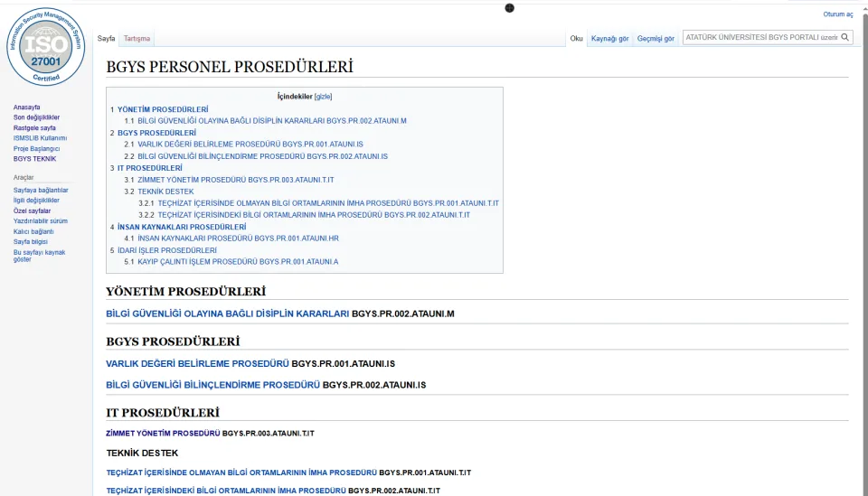Click the page title BGYS PERSONEL PROSEDÜRLERİ
The height and width of the screenshot is (496, 868).
[x=229, y=67]
